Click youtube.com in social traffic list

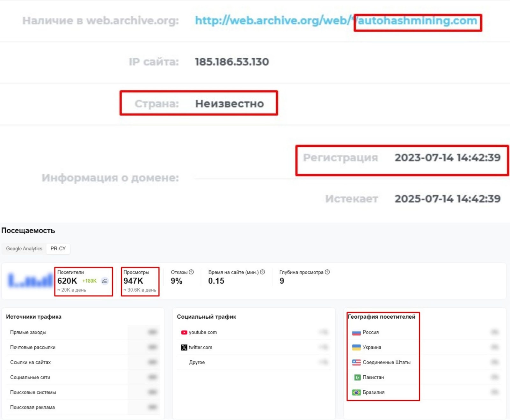coord(203,332)
